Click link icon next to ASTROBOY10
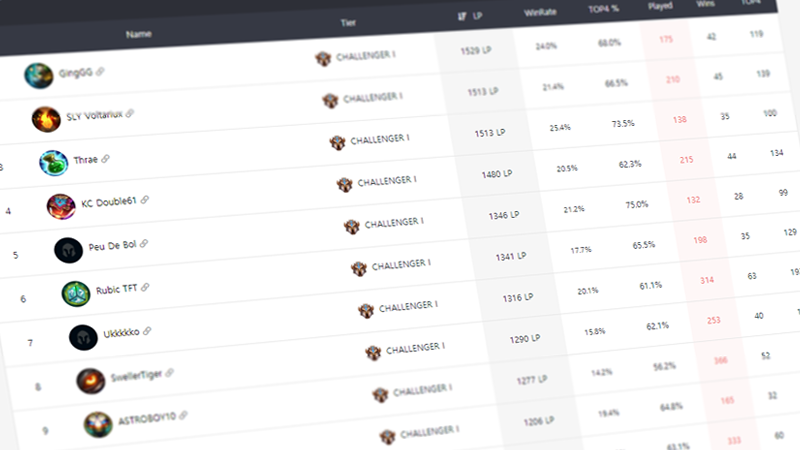Screen dimensions: 800x450 click(x=184, y=415)
